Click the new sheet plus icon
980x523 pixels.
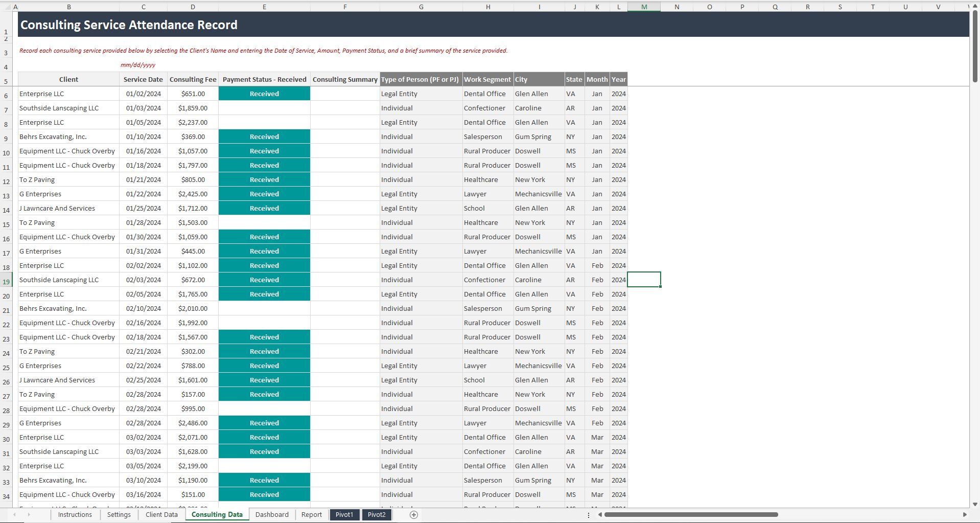point(414,515)
